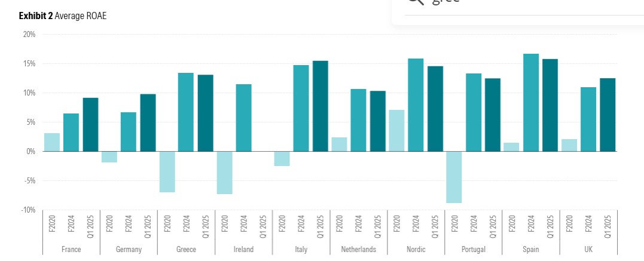Click the Portugal country axis label
The width and height of the screenshot is (644, 261).
(x=473, y=249)
